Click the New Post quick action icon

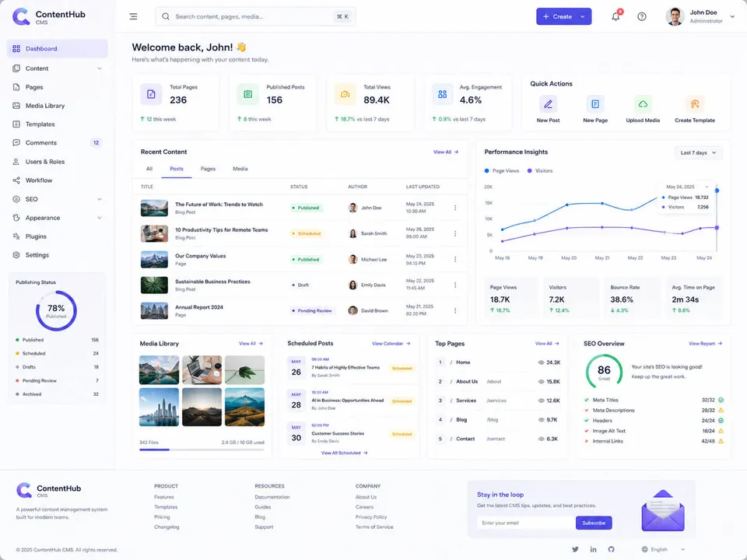[548, 103]
